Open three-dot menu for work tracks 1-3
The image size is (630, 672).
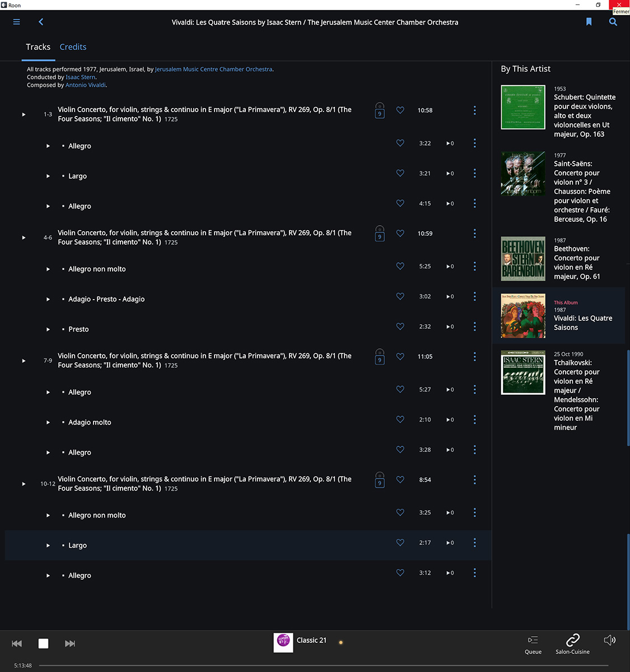(475, 110)
